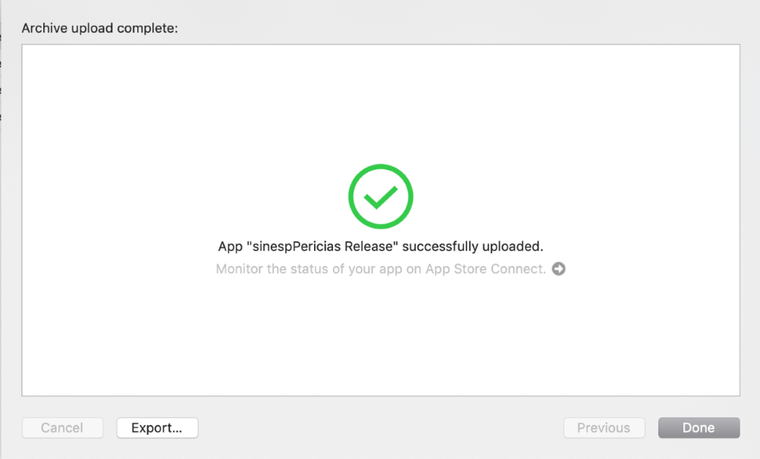Click empty white area above the checkmark
760x459 pixels.
tap(380, 100)
